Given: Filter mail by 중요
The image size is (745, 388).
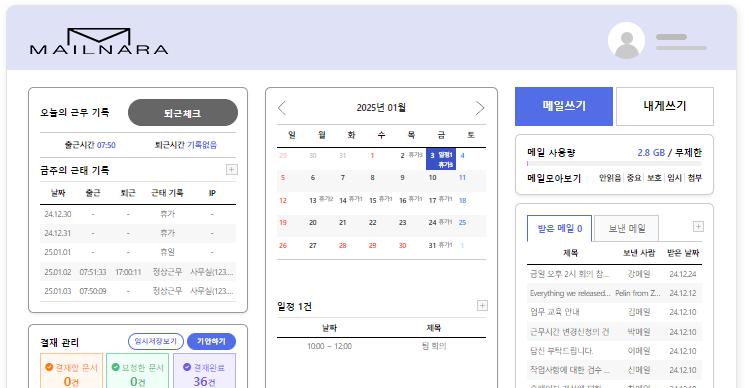Looking at the screenshot, I should (x=634, y=178).
